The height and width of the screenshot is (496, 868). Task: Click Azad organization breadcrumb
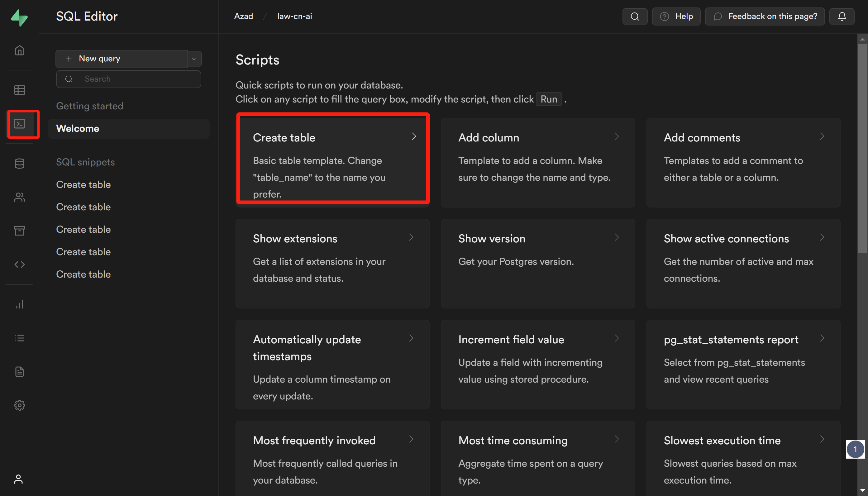pos(244,16)
